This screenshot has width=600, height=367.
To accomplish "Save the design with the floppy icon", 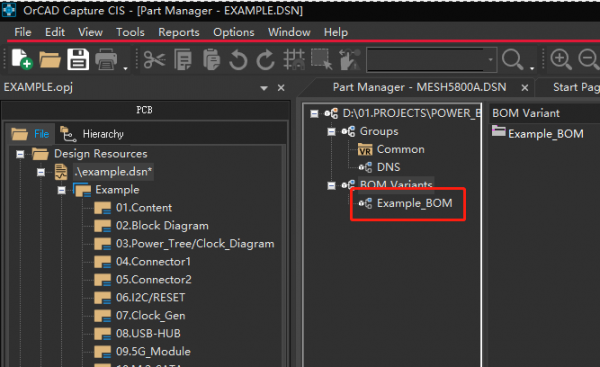I will 78,59.
